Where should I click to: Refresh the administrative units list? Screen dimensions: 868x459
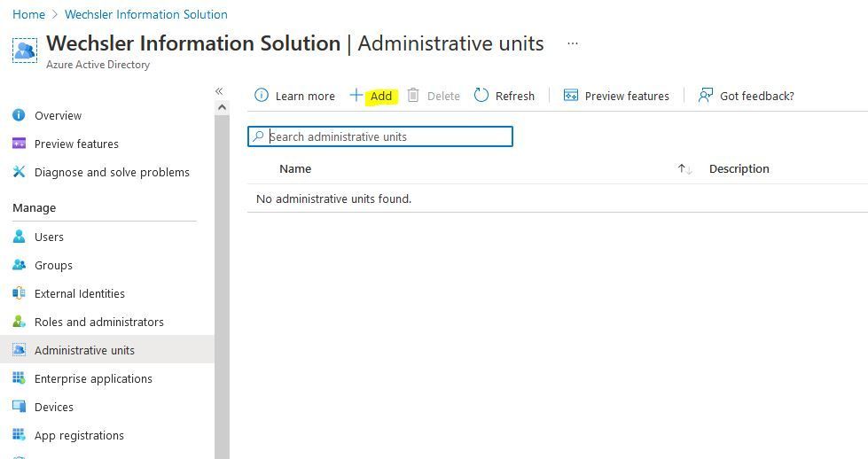click(x=515, y=97)
